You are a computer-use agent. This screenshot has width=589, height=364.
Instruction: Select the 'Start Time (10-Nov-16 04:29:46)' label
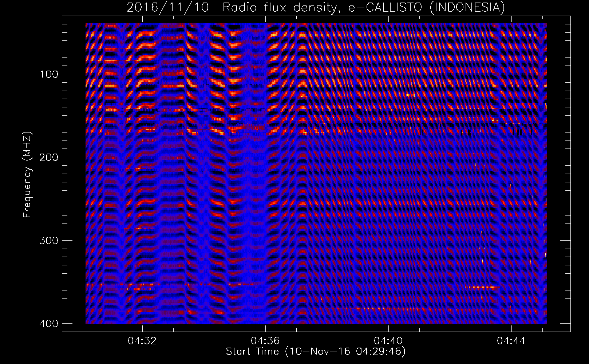[316, 352]
